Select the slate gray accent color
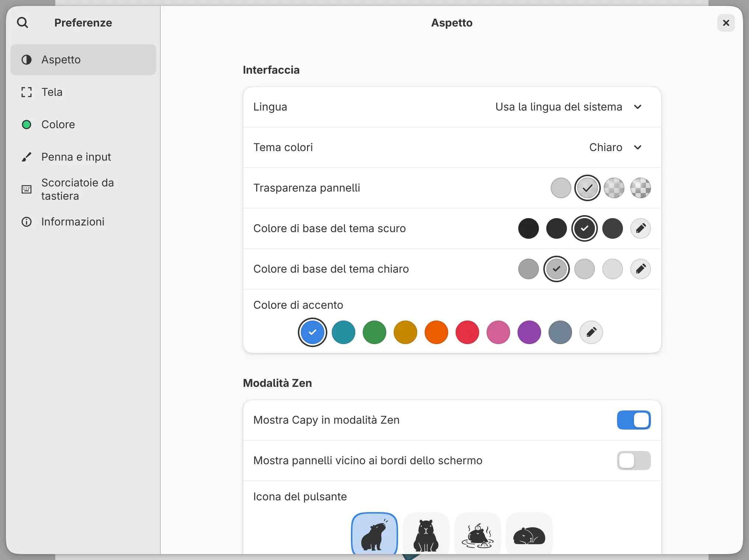 pyautogui.click(x=560, y=332)
